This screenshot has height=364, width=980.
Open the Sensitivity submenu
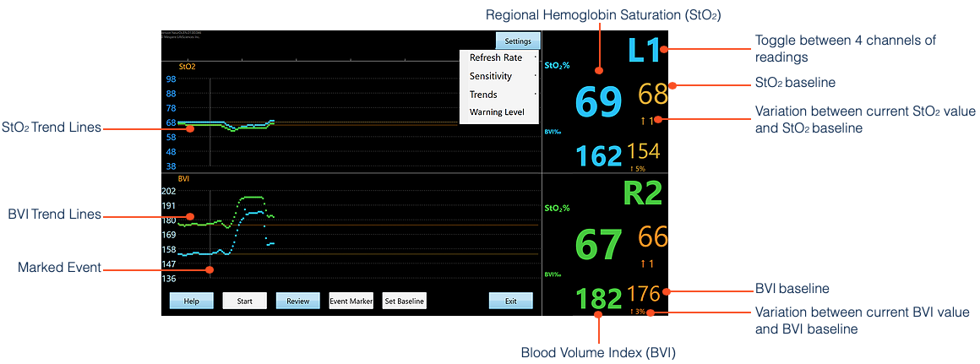click(x=491, y=76)
